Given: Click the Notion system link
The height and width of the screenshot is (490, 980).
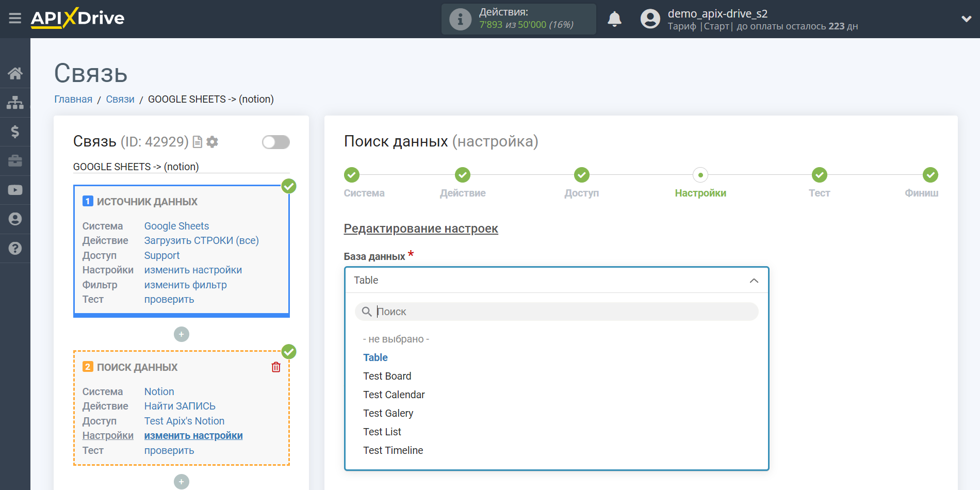Looking at the screenshot, I should pos(159,391).
